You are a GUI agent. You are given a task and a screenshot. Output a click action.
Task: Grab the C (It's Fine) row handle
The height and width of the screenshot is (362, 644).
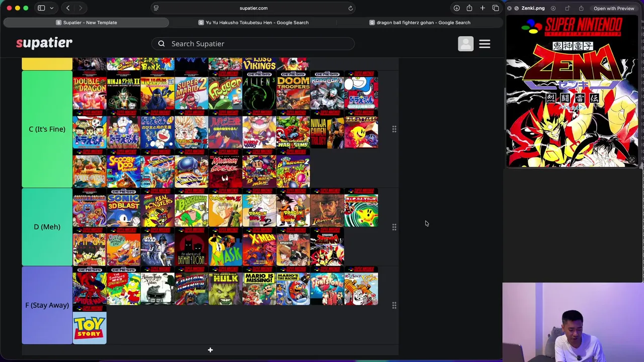pyautogui.click(x=394, y=129)
